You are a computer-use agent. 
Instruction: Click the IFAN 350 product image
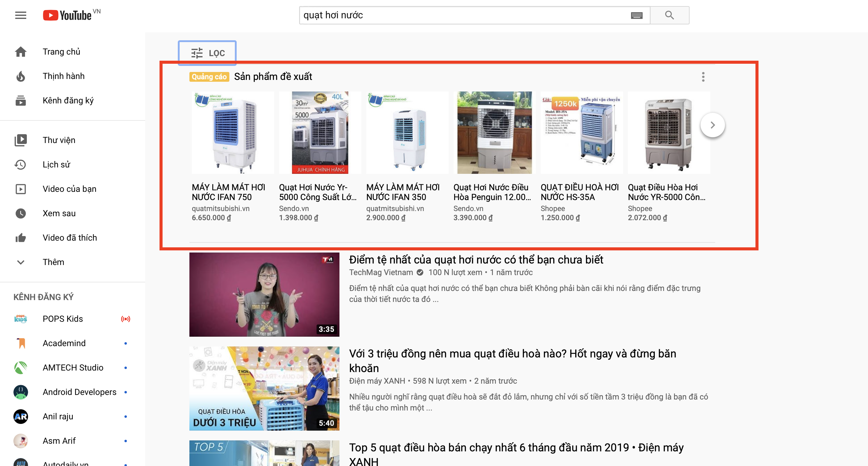pos(407,132)
